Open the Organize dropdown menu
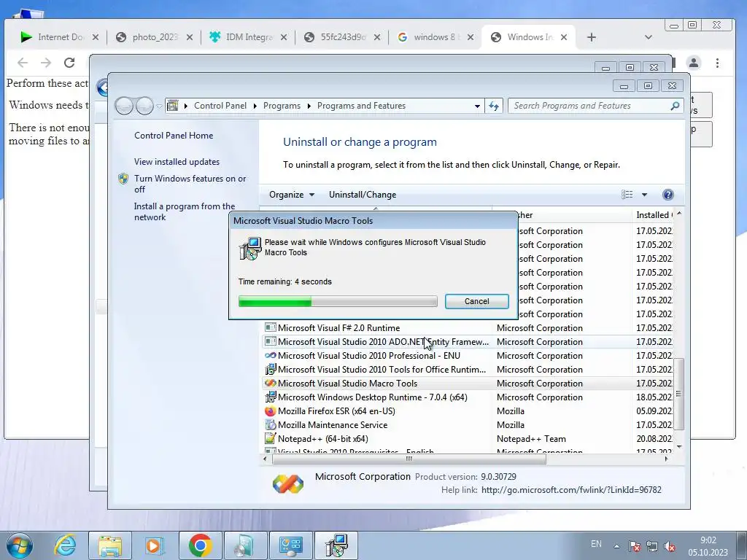The image size is (747, 560). click(292, 194)
